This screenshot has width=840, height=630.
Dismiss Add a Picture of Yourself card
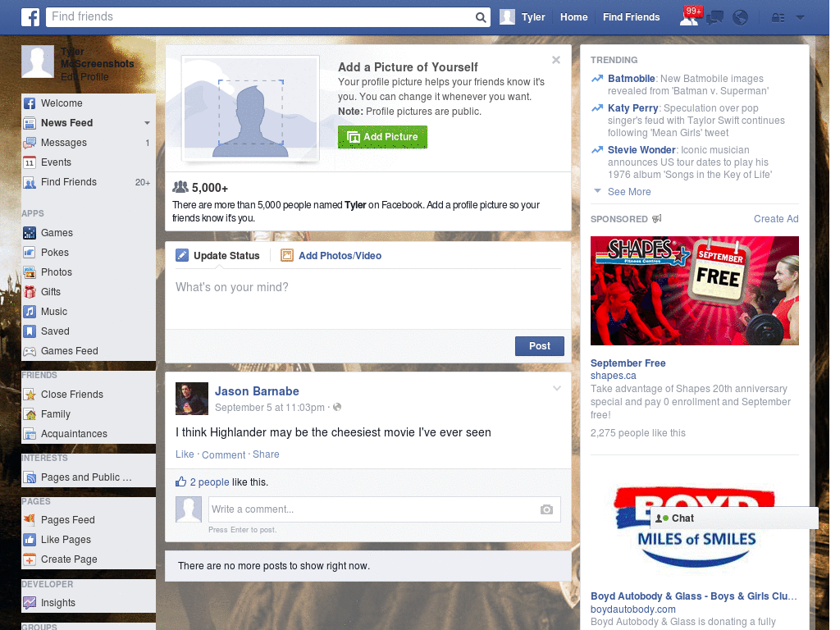(x=556, y=60)
